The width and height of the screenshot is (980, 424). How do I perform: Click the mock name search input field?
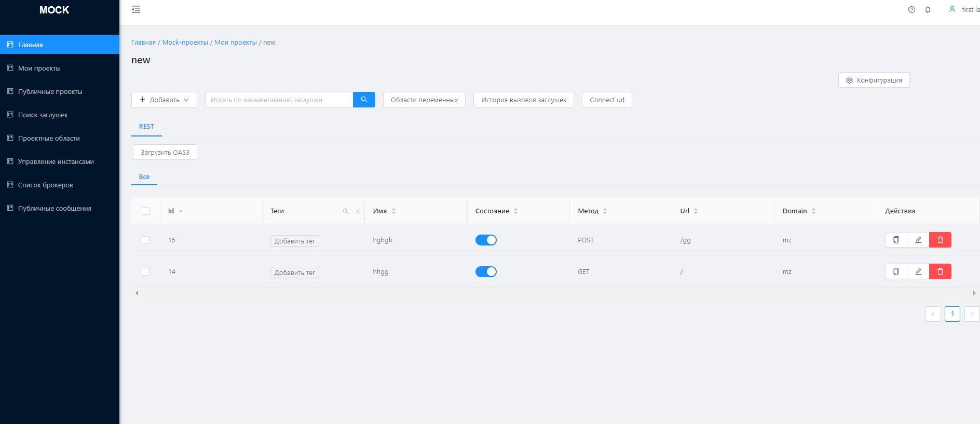pyautogui.click(x=279, y=100)
